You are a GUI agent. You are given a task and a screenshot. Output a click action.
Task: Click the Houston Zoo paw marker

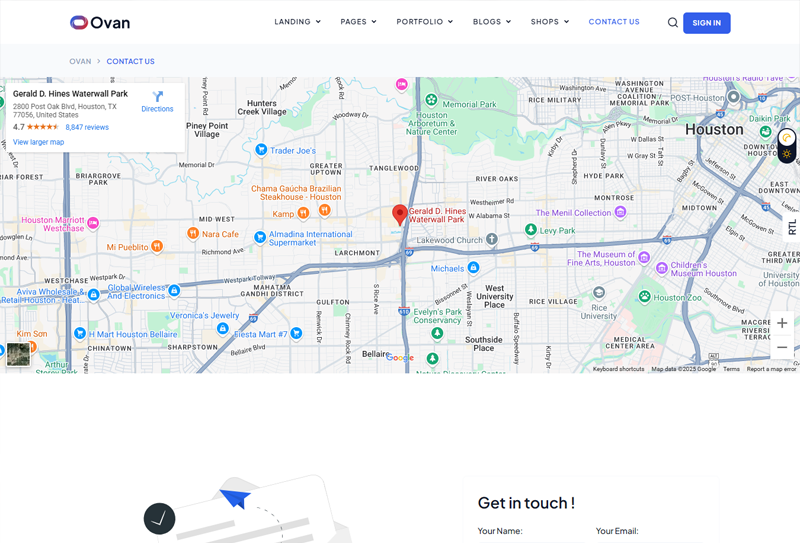click(x=645, y=297)
